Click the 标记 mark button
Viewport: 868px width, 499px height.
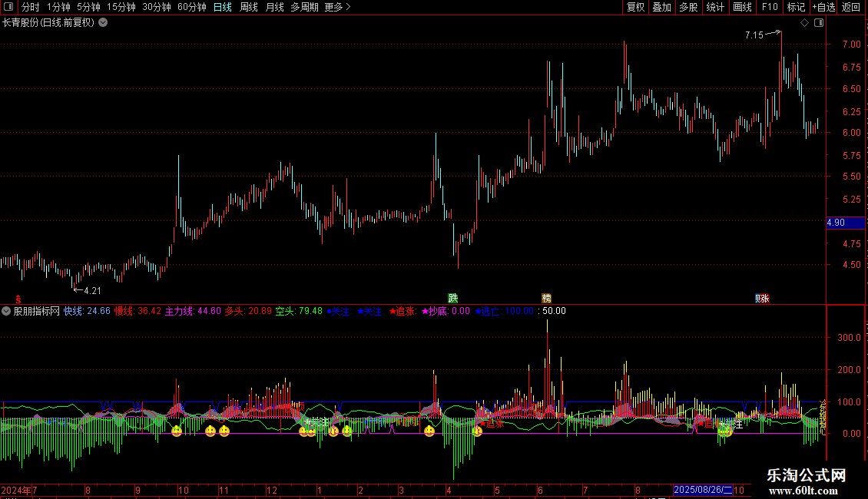tap(796, 7)
